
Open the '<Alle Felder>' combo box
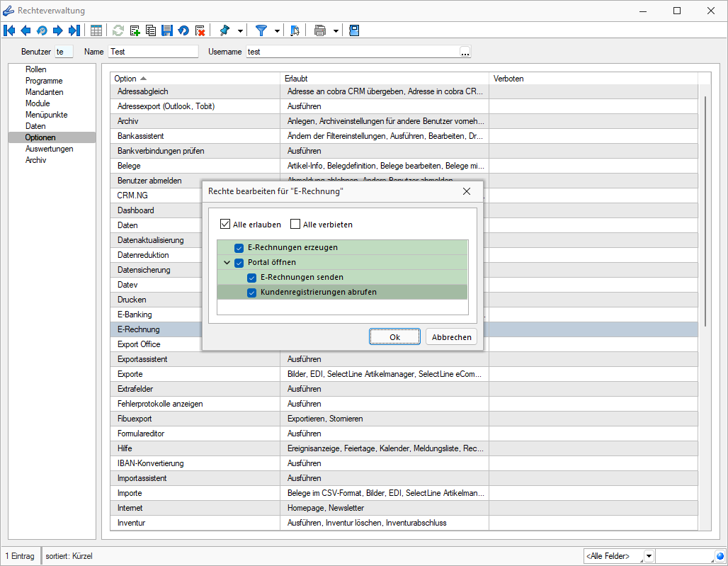[x=649, y=556]
